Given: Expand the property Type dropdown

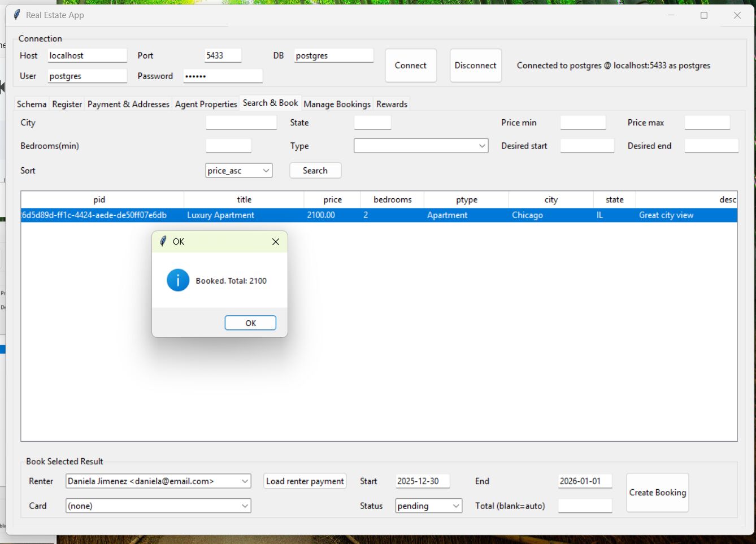Looking at the screenshot, I should click(421, 146).
